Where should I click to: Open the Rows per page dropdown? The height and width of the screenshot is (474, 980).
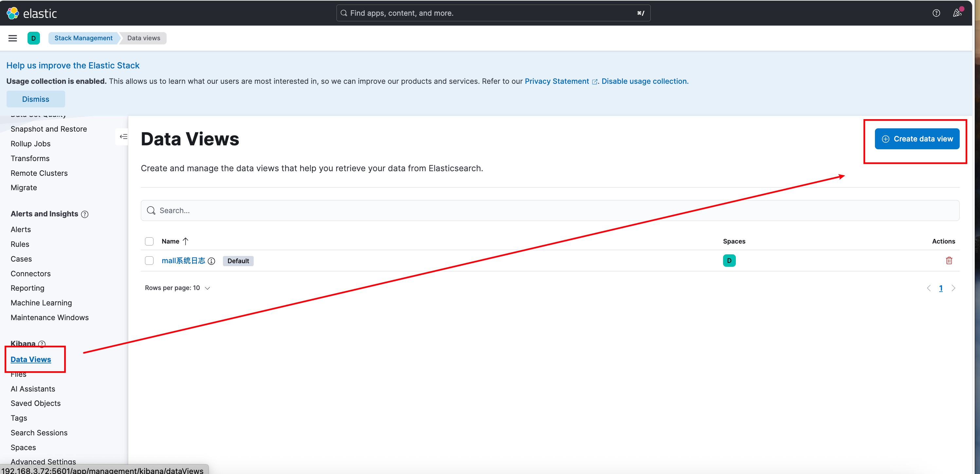point(177,288)
